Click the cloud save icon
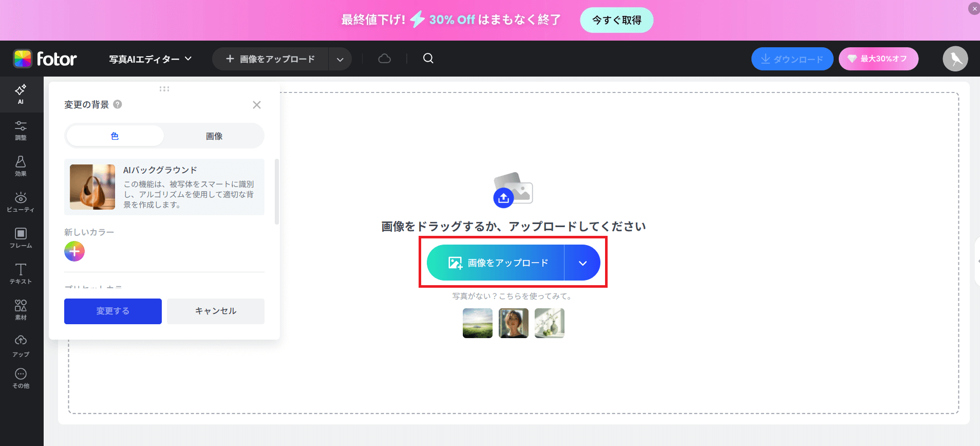 pos(384,59)
